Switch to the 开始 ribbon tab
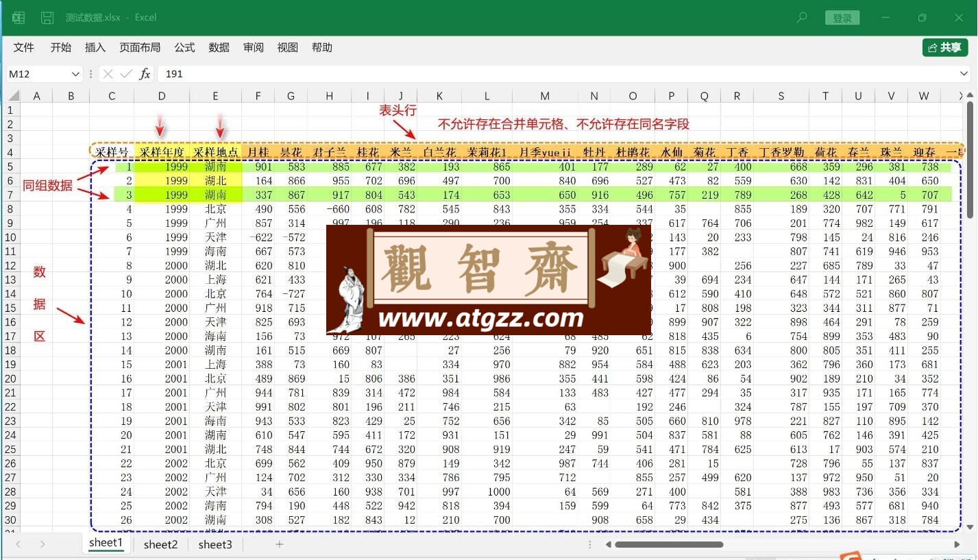Viewport: 978px width, 560px height. tap(61, 47)
